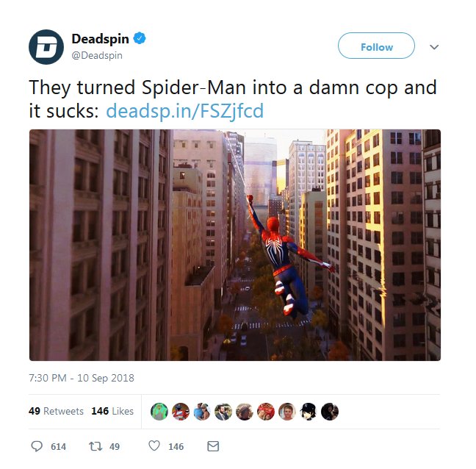The image size is (476, 469).
Task: Click the 614 reply count
Action: click(58, 446)
